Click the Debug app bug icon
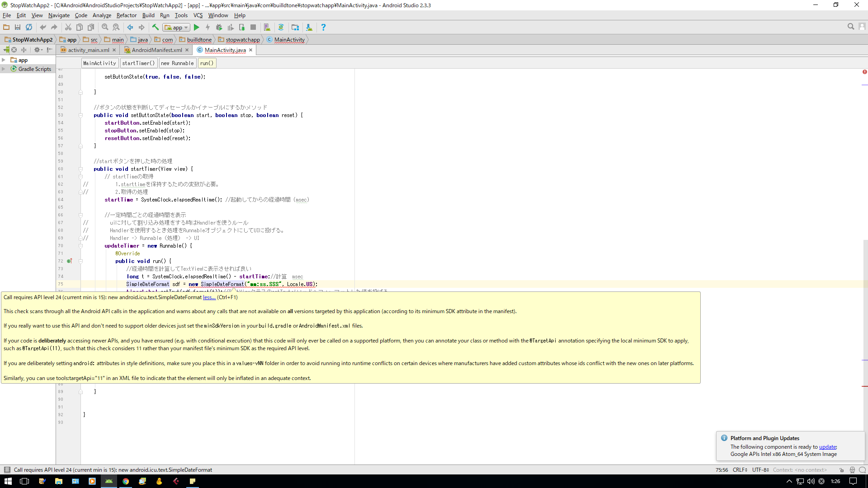Screen dimensions: 868x488 coord(219,28)
